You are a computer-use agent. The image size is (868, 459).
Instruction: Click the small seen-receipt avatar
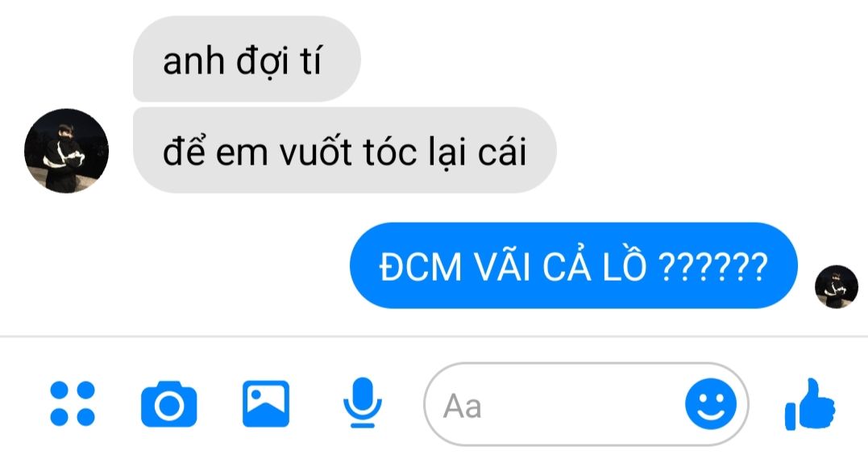click(837, 286)
